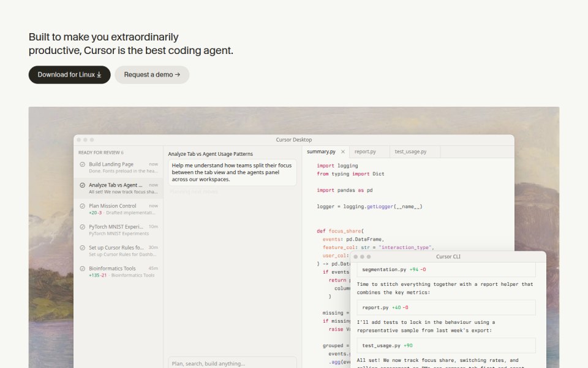Click the right arrow icon on Request a demo
The width and height of the screenshot is (588, 368).
(x=178, y=75)
